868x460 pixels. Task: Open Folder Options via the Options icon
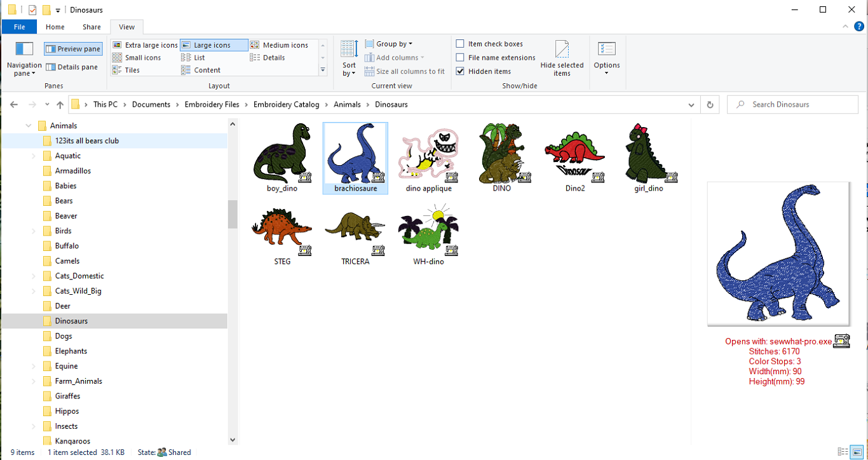coord(606,57)
